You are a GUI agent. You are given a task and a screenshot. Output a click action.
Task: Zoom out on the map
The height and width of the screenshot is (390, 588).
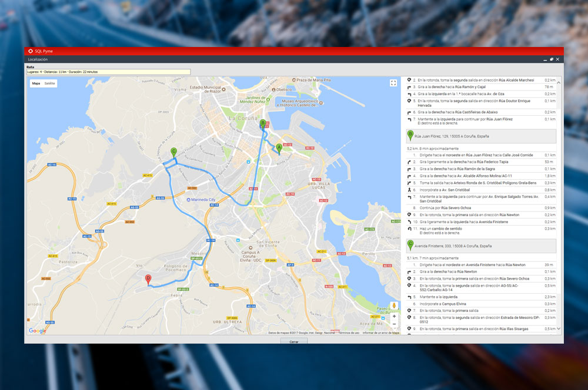pos(393,324)
